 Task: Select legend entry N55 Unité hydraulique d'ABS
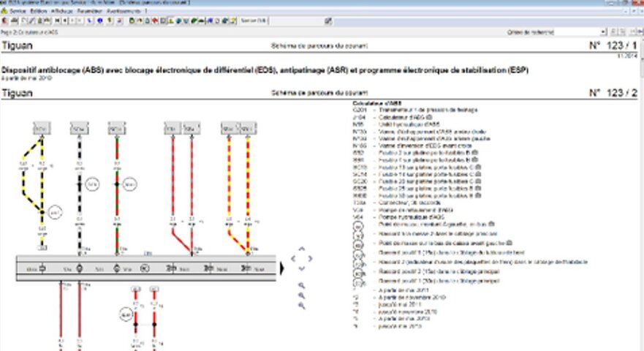396,124
